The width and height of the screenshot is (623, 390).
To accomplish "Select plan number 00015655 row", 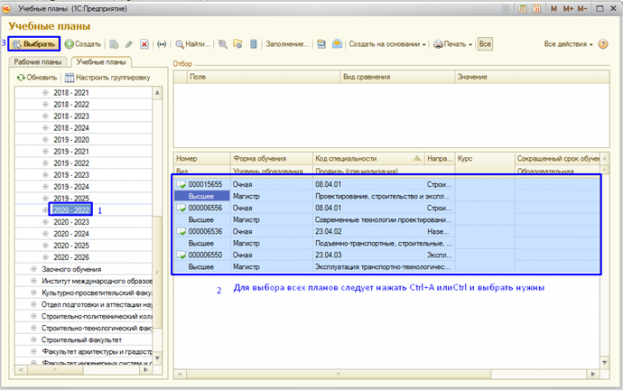I will (386, 190).
